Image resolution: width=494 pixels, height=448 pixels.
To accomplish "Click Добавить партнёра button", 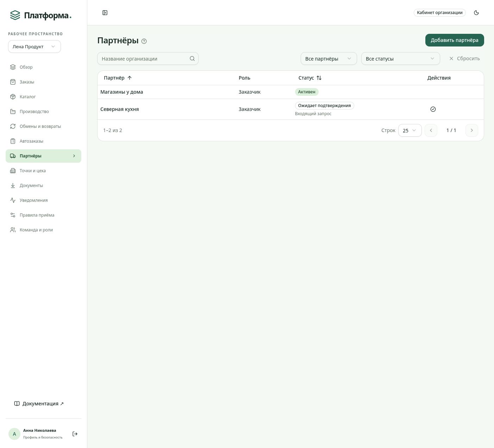I will tap(455, 40).
